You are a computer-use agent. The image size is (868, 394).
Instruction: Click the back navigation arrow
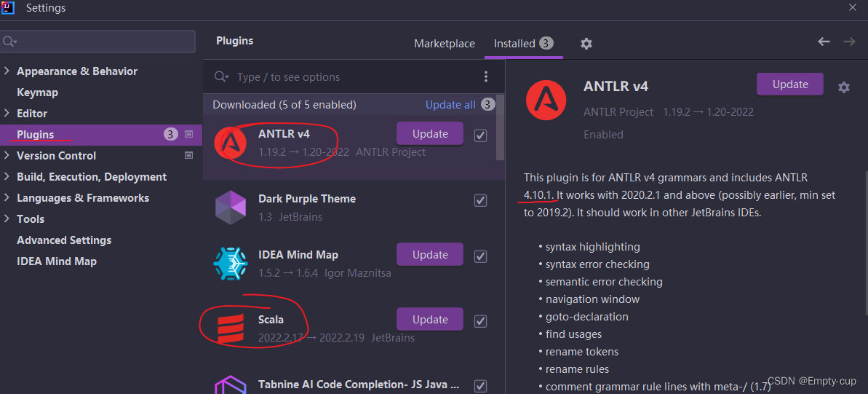pyautogui.click(x=824, y=42)
